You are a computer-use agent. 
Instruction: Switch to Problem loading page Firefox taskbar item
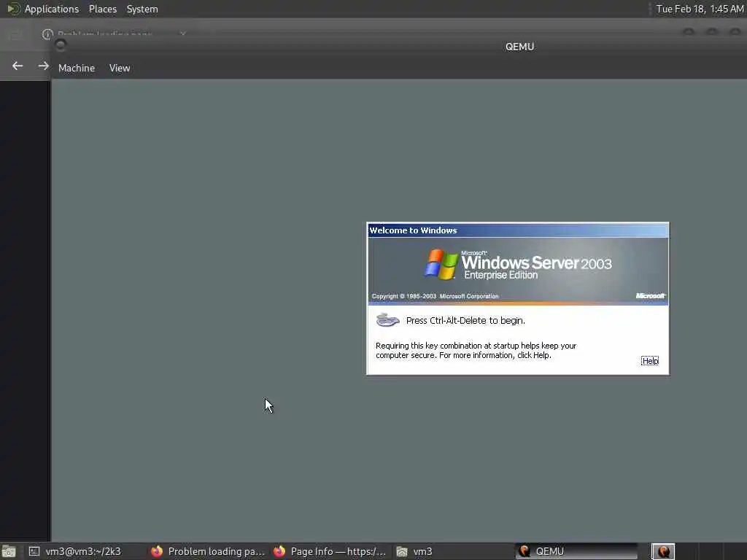(208, 551)
